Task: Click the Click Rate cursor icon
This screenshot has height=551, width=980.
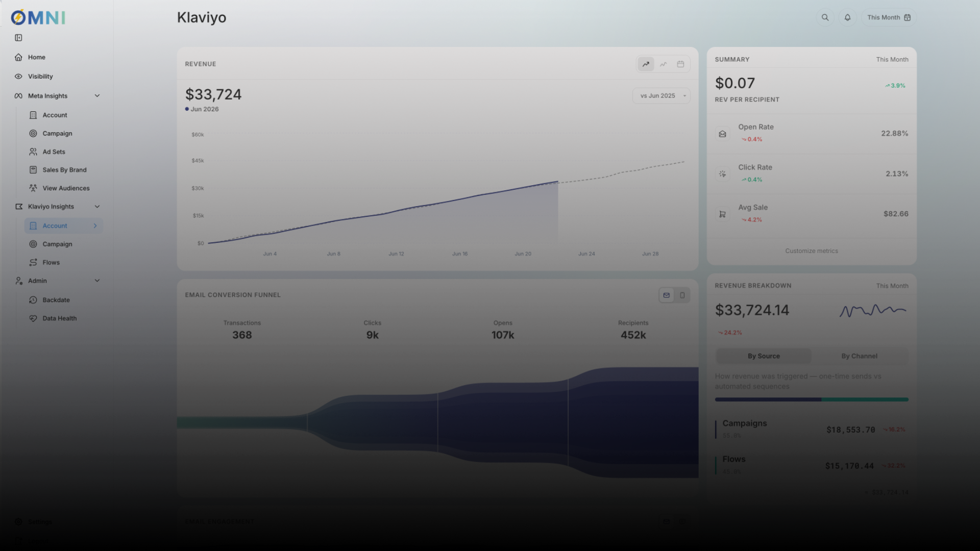Action: [722, 174]
